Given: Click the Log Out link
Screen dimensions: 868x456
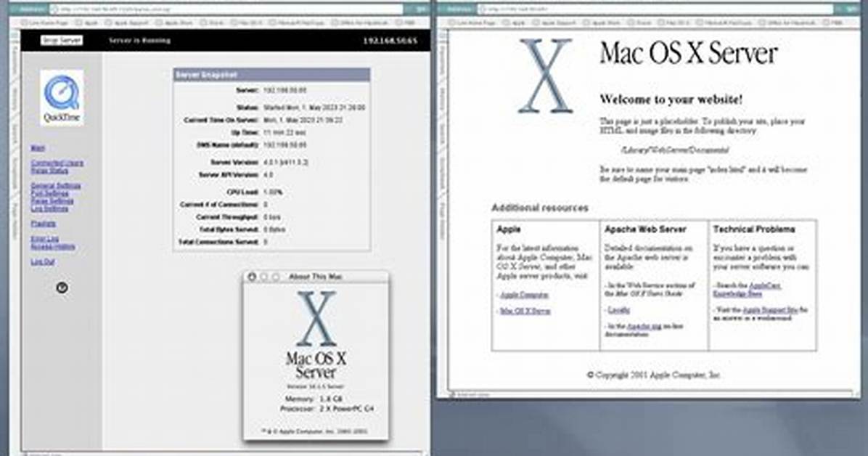Looking at the screenshot, I should point(43,261).
